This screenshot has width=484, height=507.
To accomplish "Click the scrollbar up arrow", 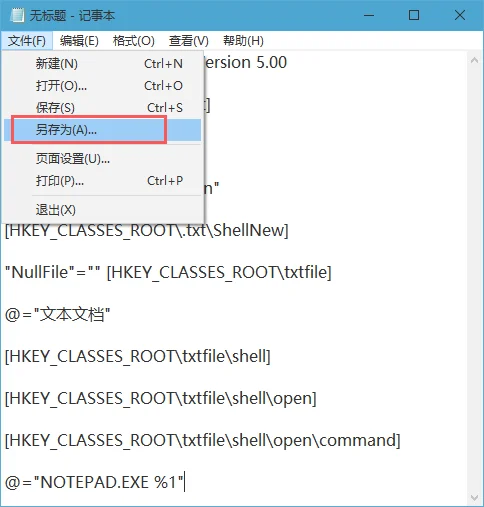I will [x=474, y=61].
